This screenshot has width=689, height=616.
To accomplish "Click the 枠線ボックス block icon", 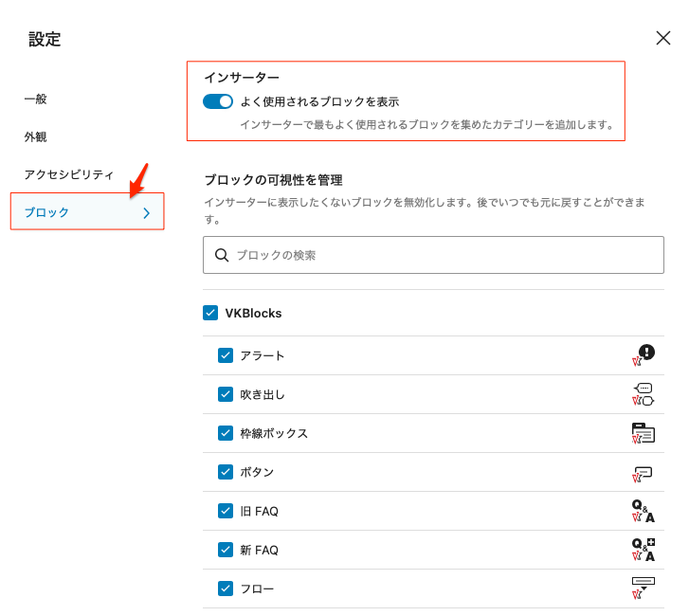I will click(644, 433).
